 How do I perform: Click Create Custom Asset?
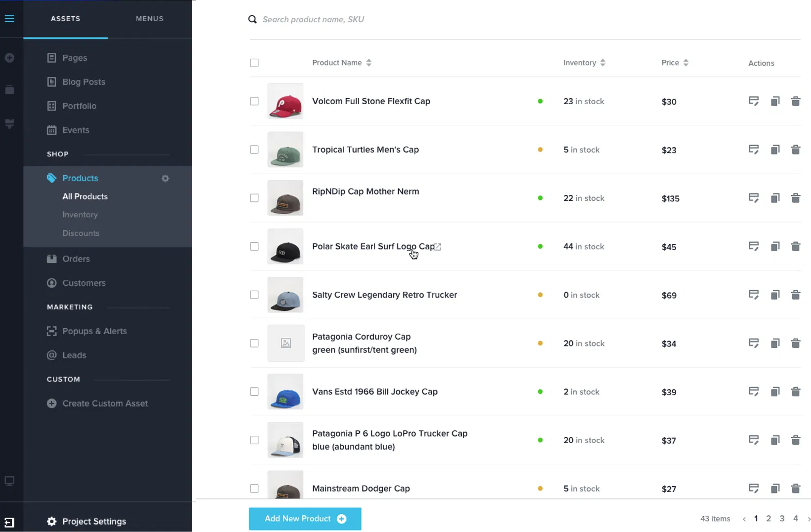pos(97,403)
